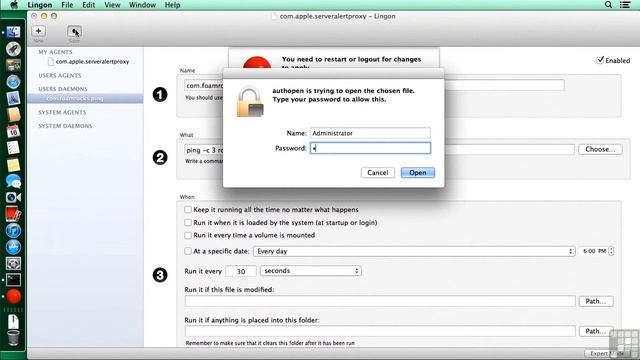Check Run it every time volume mounted
640x360 pixels.
coord(188,235)
